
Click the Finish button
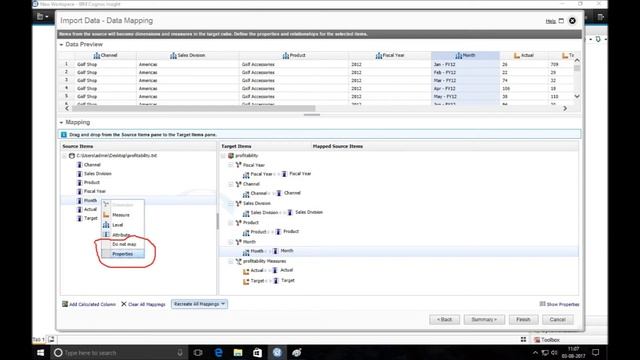coord(523,320)
